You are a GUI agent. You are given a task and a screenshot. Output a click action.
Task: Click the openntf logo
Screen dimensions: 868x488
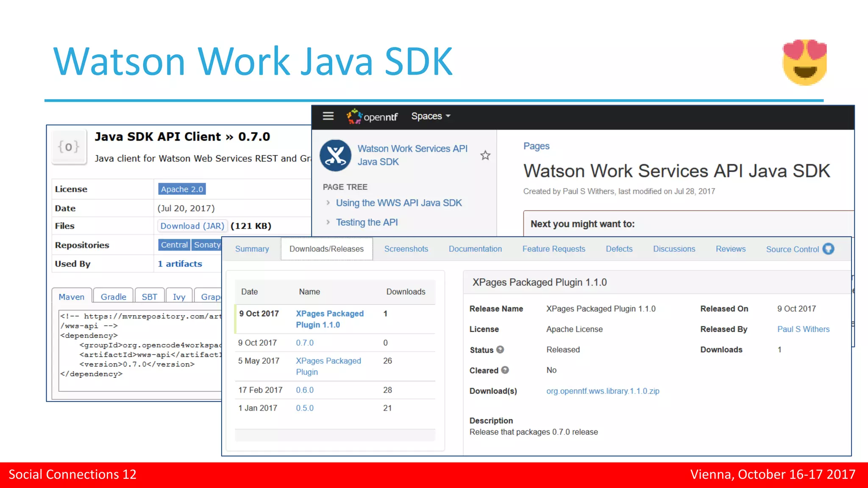pos(372,116)
